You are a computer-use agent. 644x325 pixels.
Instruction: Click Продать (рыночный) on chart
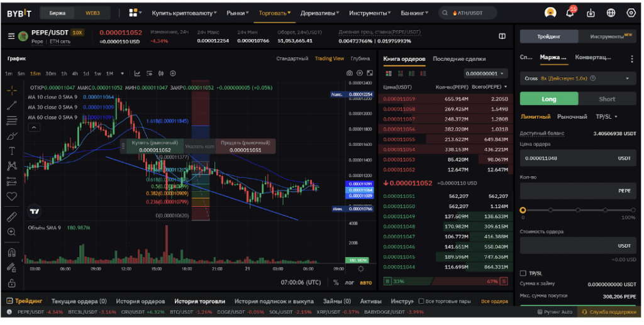pyautogui.click(x=246, y=146)
